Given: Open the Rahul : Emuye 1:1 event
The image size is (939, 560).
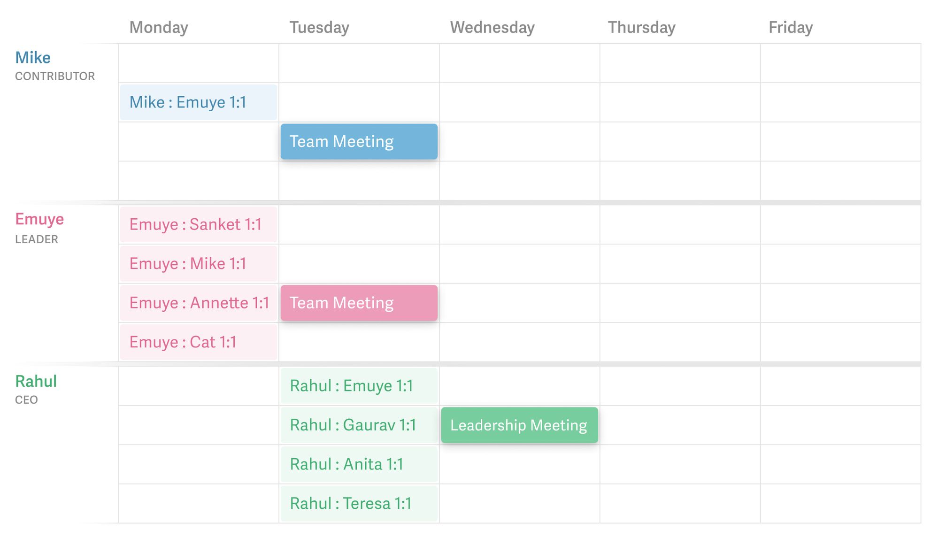Looking at the screenshot, I should point(359,386).
